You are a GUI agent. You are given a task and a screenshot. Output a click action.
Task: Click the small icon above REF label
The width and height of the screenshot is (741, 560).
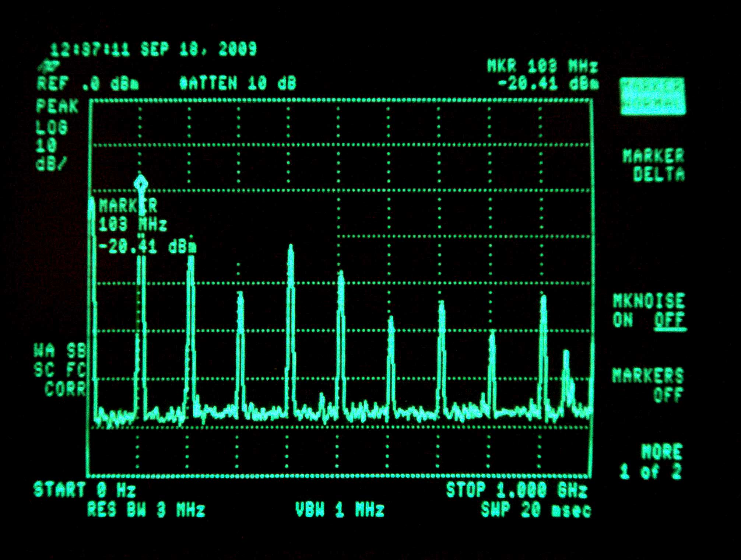[x=49, y=66]
